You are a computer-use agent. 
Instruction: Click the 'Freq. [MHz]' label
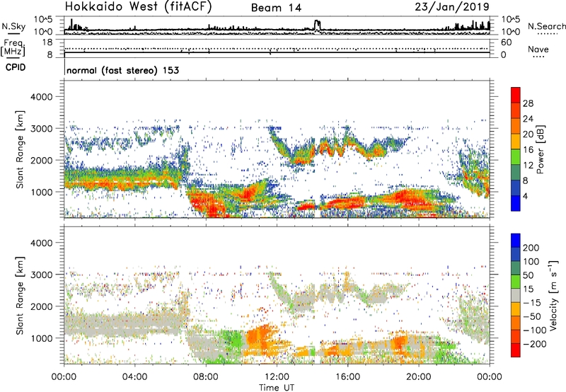click(x=13, y=48)
